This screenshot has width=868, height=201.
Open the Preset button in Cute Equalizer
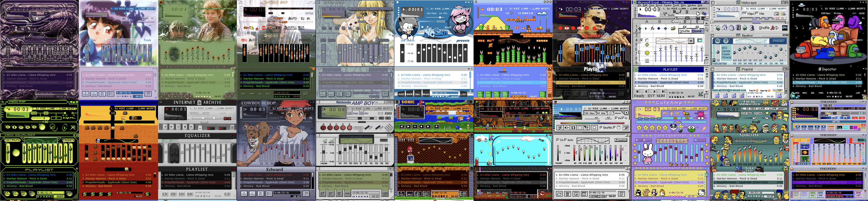pyautogui.click(x=700, y=140)
